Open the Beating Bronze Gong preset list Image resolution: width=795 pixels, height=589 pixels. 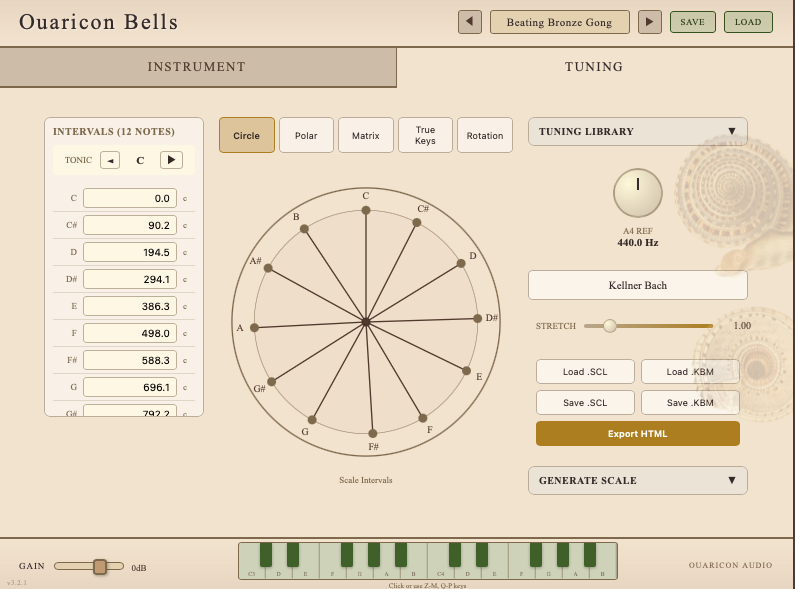tap(559, 22)
